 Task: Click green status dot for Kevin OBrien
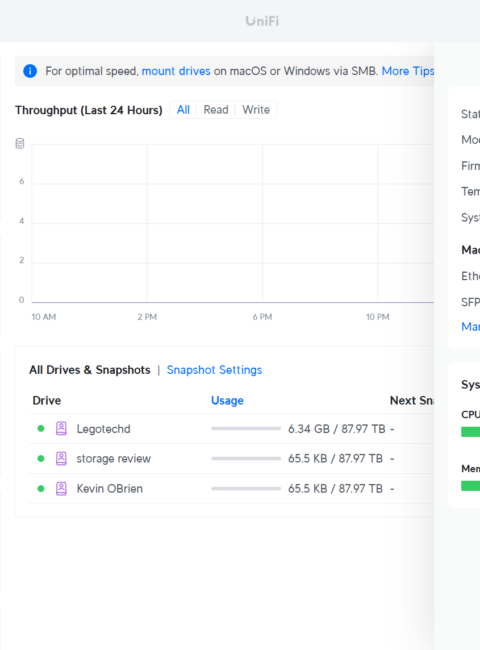pyautogui.click(x=41, y=488)
